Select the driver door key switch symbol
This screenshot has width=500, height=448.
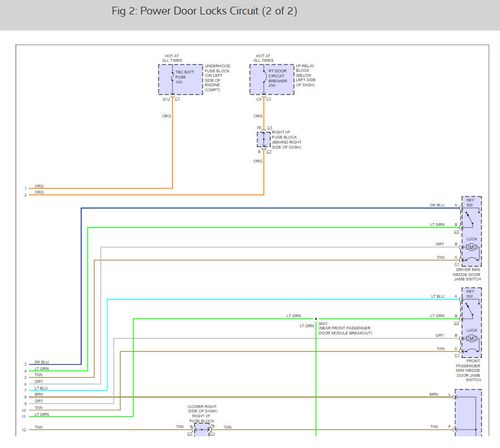click(x=471, y=218)
